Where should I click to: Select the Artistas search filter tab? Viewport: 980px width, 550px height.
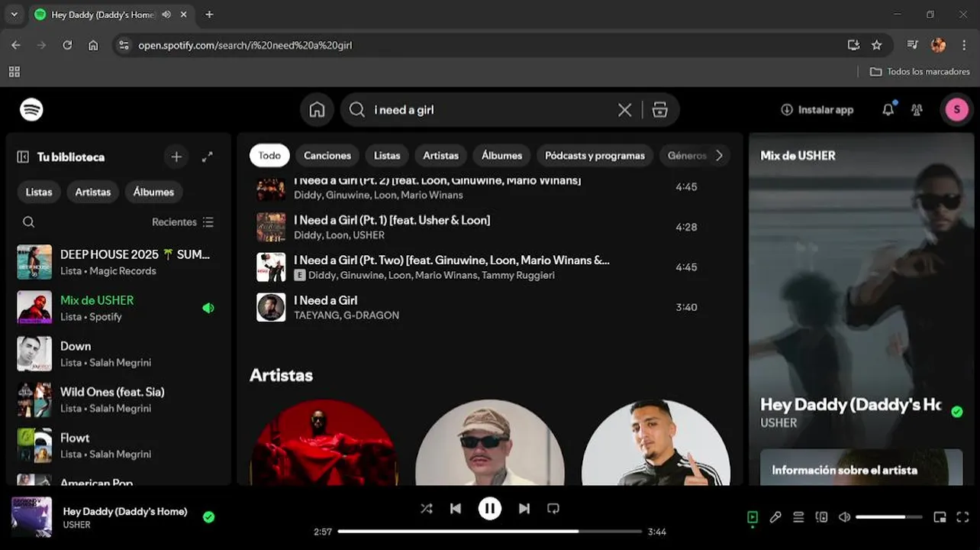pos(441,155)
